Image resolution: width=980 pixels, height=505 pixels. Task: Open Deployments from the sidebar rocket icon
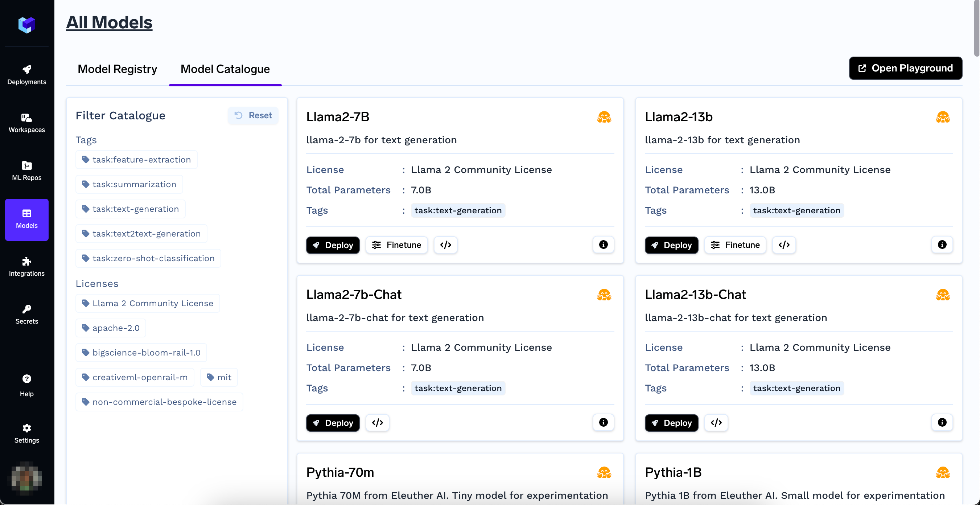coord(26,75)
